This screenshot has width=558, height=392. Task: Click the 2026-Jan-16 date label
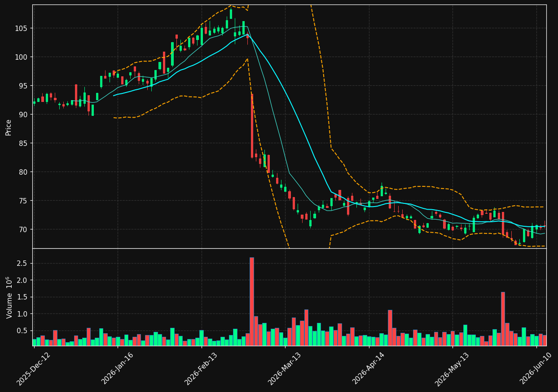[118, 369]
